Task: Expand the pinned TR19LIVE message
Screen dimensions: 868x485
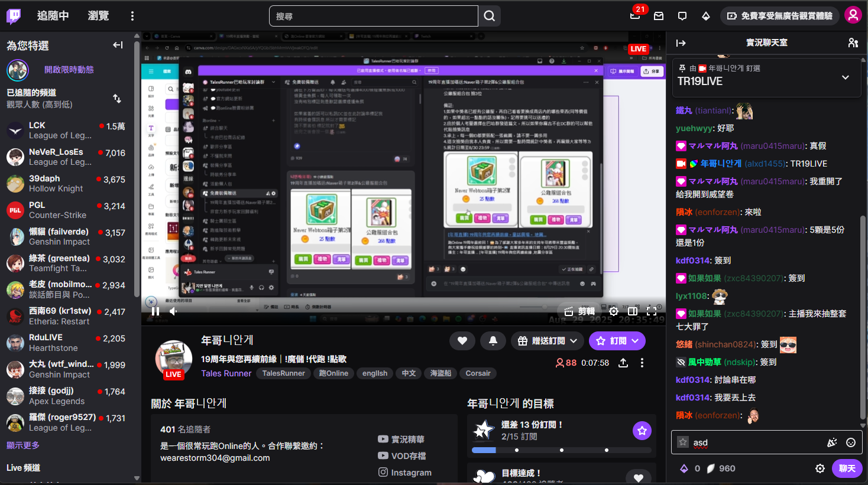Action: pyautogui.click(x=846, y=77)
